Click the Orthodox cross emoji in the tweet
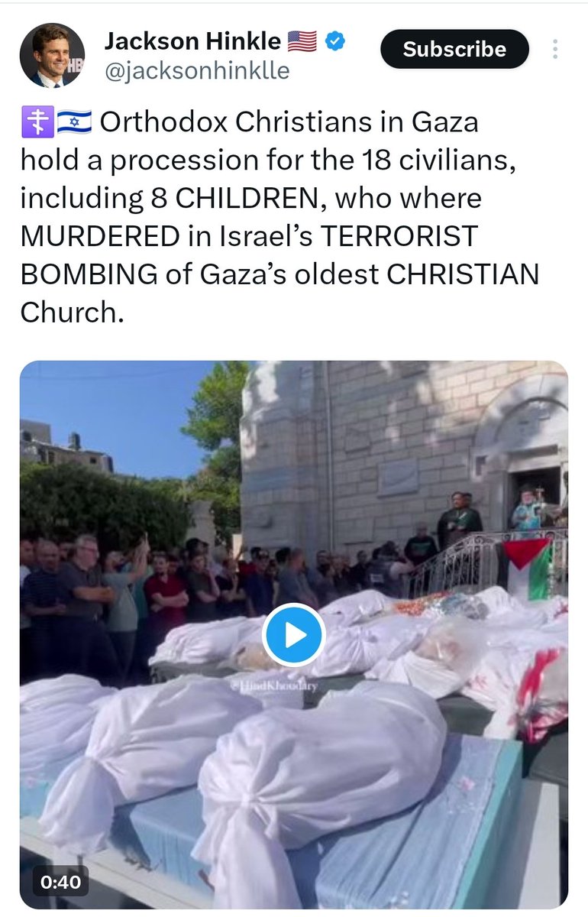588x917 pixels. (34, 122)
